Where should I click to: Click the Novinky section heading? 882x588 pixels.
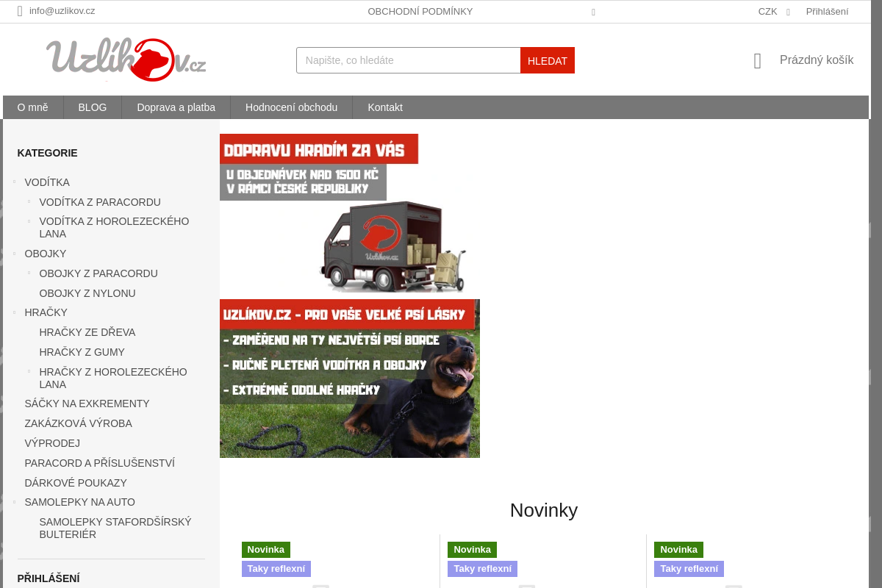point(544,510)
